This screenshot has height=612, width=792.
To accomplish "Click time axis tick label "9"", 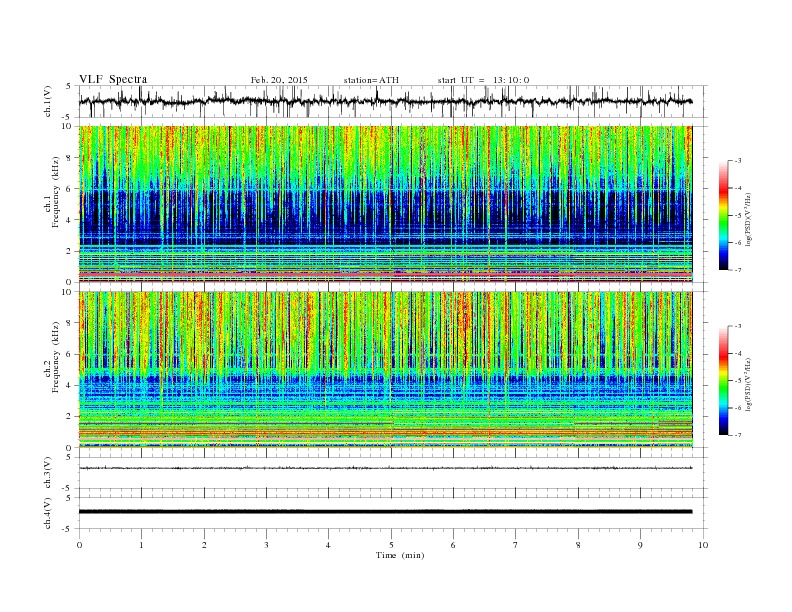I will pyautogui.click(x=640, y=545).
